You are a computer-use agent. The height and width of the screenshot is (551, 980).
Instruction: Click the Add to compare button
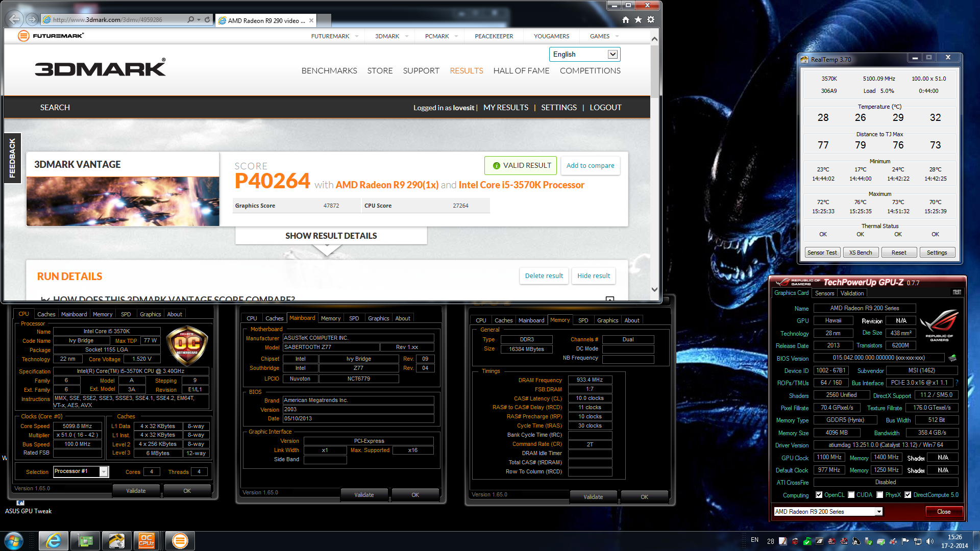point(590,165)
